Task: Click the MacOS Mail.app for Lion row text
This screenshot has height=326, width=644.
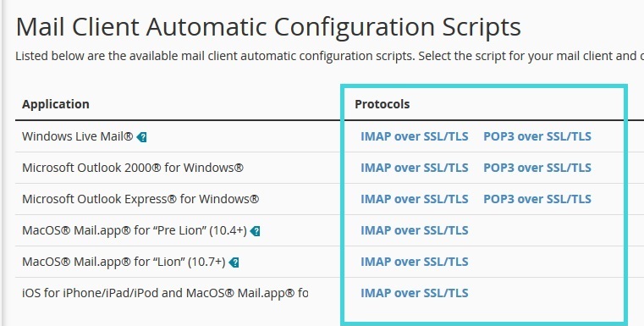Action: point(124,262)
